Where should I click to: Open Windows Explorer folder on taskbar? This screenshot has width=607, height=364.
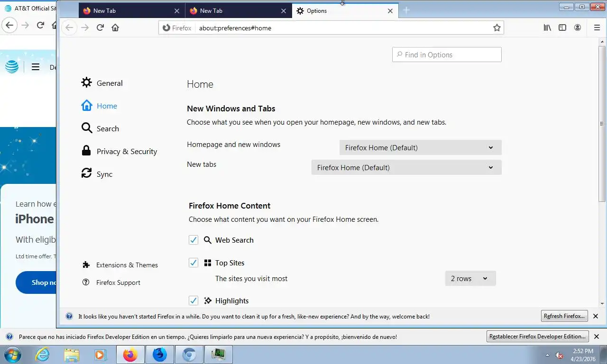point(72,355)
